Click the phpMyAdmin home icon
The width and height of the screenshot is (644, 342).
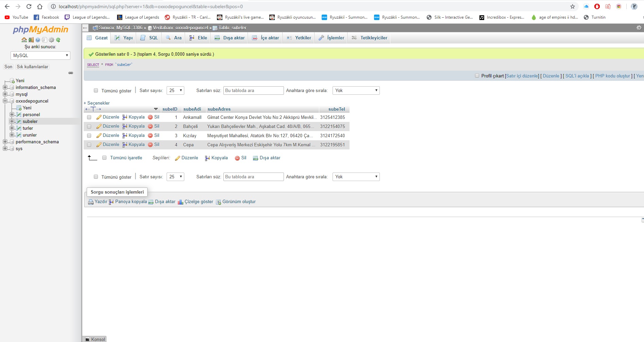(x=24, y=40)
